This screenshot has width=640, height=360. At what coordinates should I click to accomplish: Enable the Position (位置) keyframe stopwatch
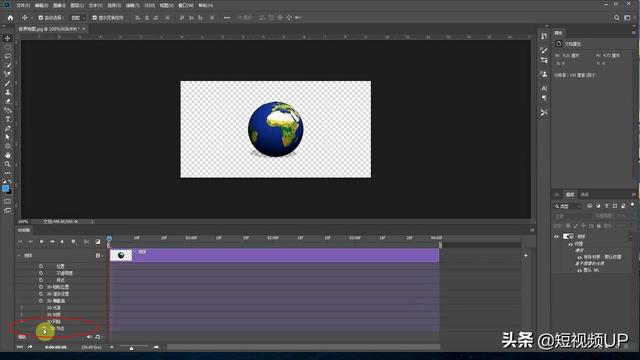41,266
